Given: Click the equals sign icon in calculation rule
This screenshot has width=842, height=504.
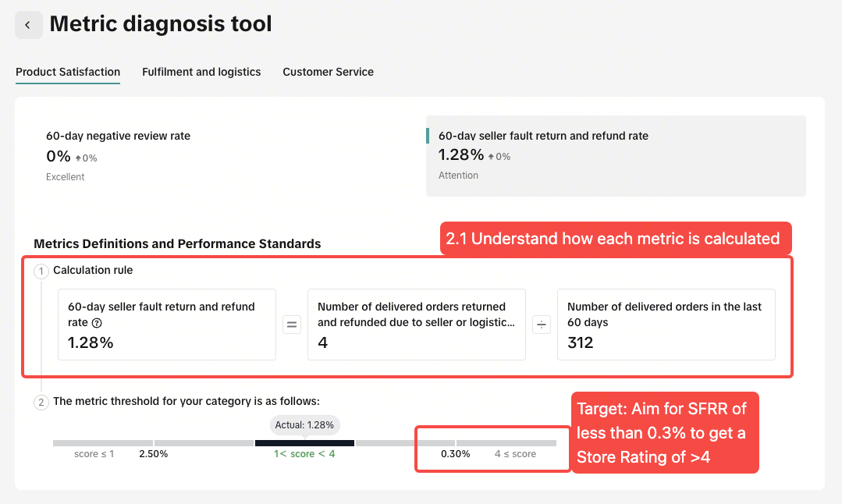Looking at the screenshot, I should click(x=292, y=325).
